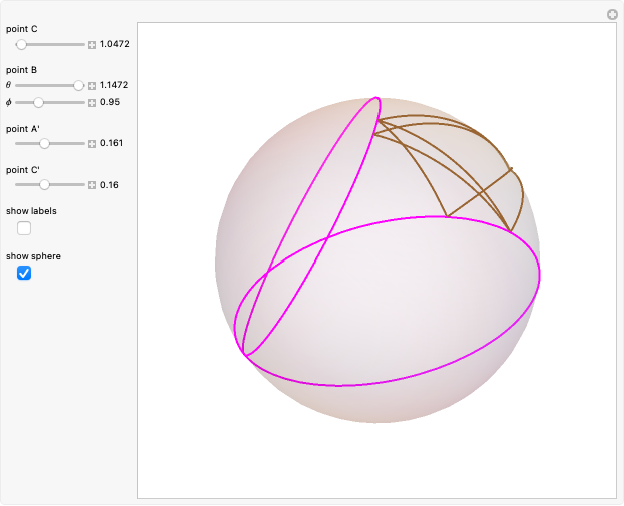
Task: Click the point C' slider thumb
Action: [44, 185]
